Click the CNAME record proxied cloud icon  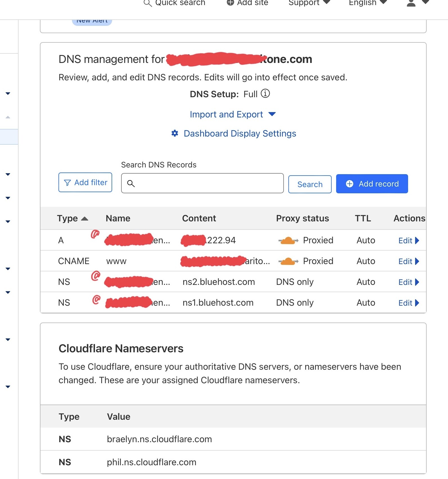(288, 261)
